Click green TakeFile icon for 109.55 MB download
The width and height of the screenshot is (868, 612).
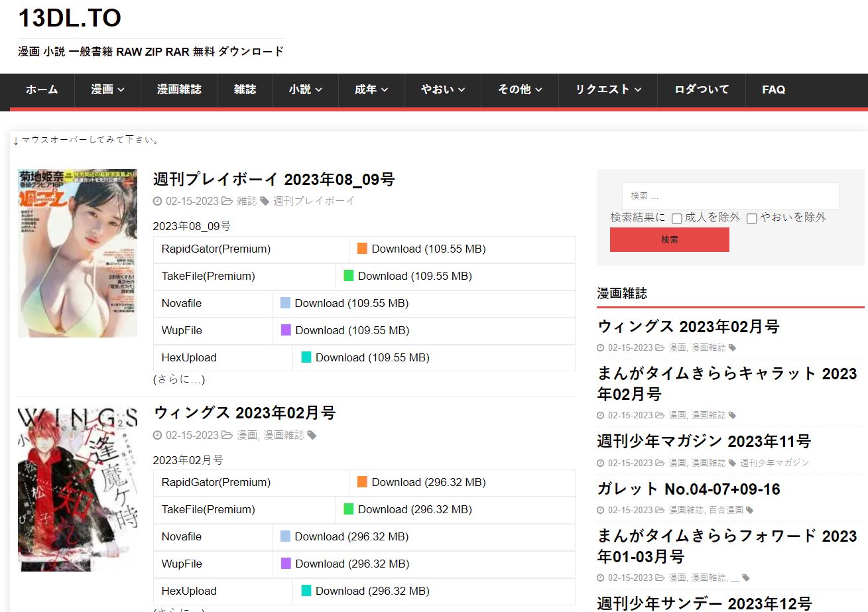click(348, 276)
